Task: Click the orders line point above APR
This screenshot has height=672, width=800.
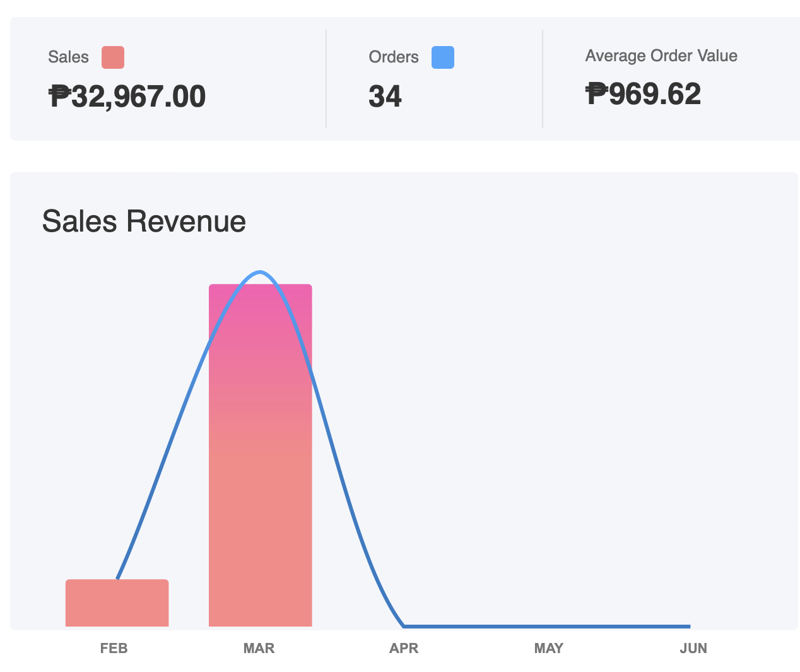Action: 404,627
